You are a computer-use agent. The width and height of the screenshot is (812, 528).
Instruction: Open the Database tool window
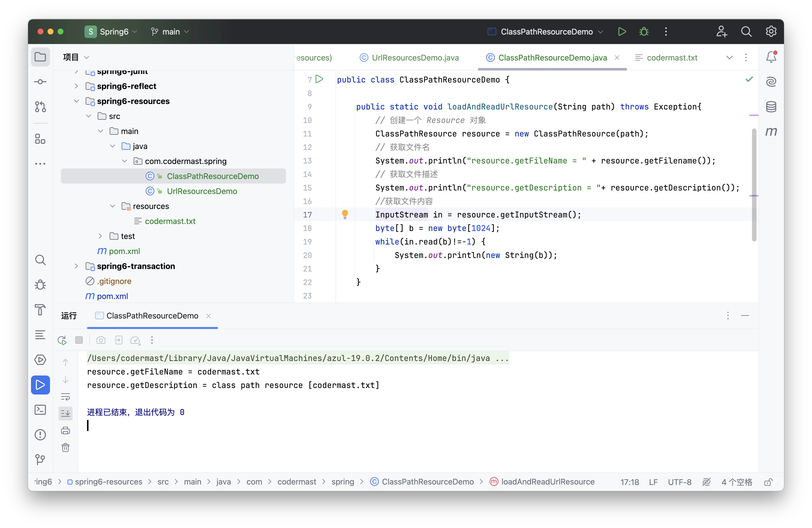coord(771,107)
